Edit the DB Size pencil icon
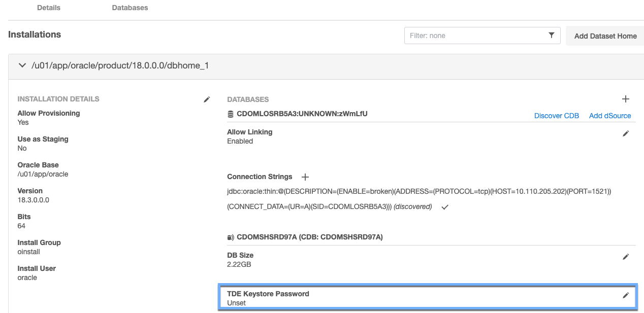The height and width of the screenshot is (313, 644). [626, 257]
